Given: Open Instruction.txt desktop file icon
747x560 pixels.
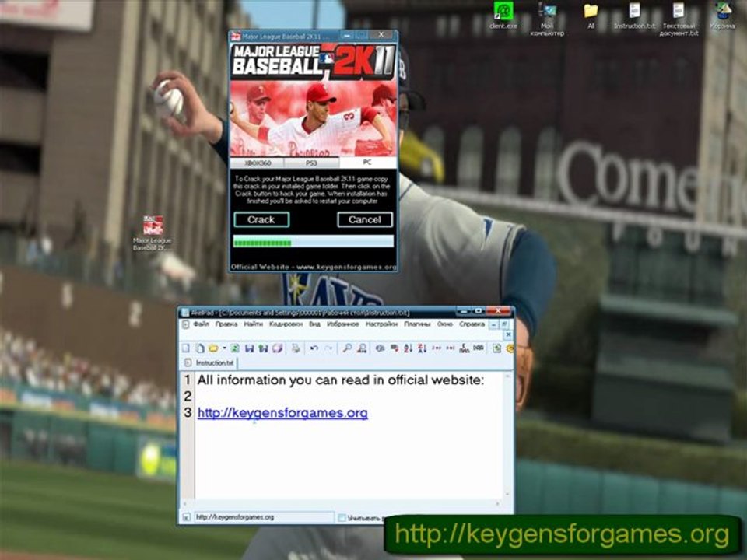Looking at the screenshot, I should pyautogui.click(x=635, y=15).
